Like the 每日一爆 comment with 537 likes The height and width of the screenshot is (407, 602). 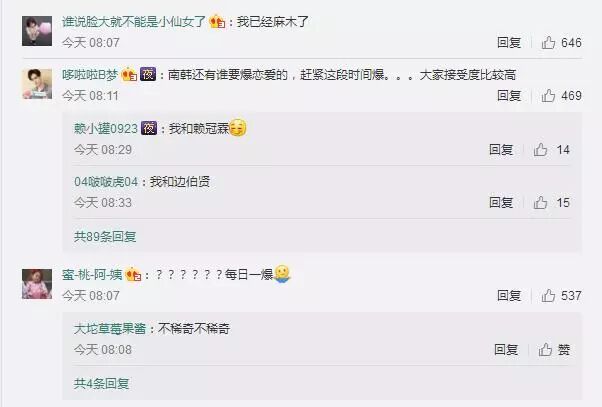[561, 296]
